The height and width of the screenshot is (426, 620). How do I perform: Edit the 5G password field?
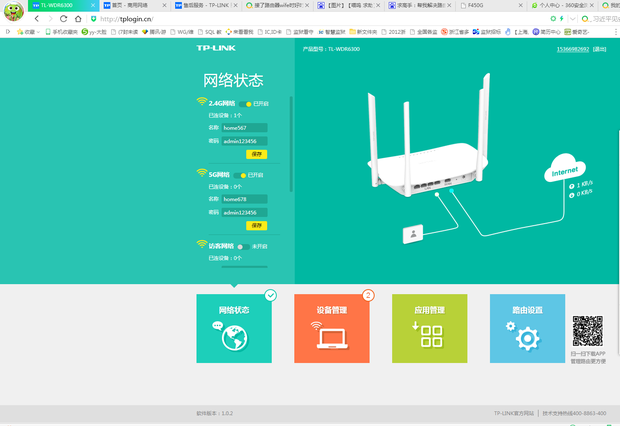244,212
